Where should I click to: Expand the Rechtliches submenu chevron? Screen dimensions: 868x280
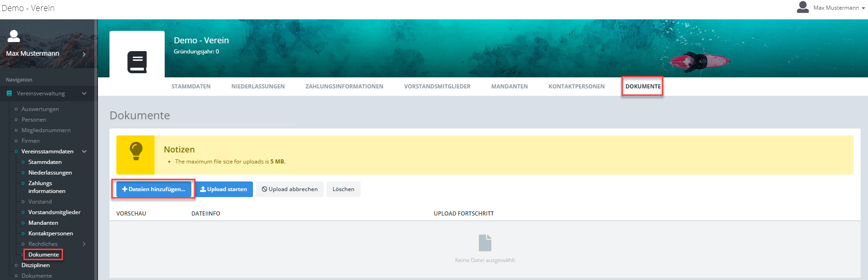pyautogui.click(x=84, y=244)
